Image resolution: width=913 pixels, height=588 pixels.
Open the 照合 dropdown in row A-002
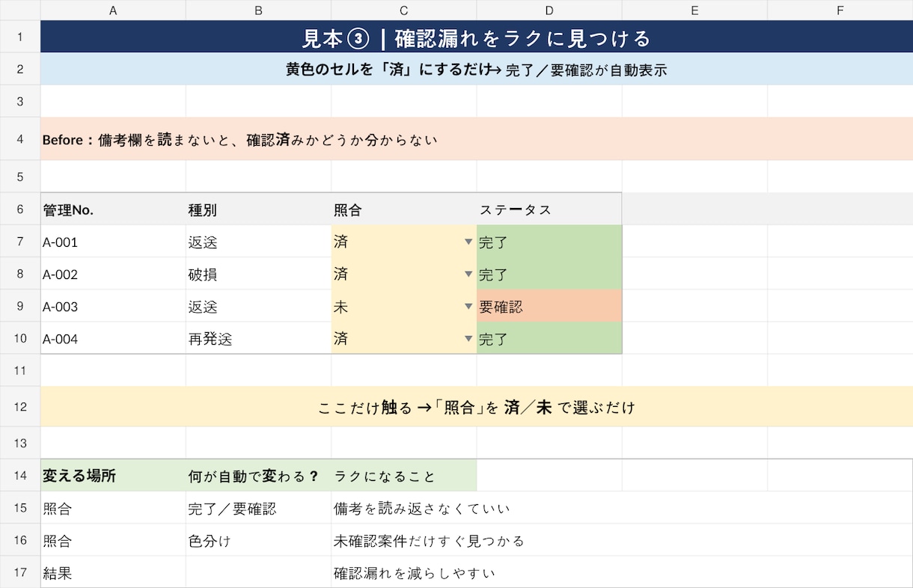point(468,274)
